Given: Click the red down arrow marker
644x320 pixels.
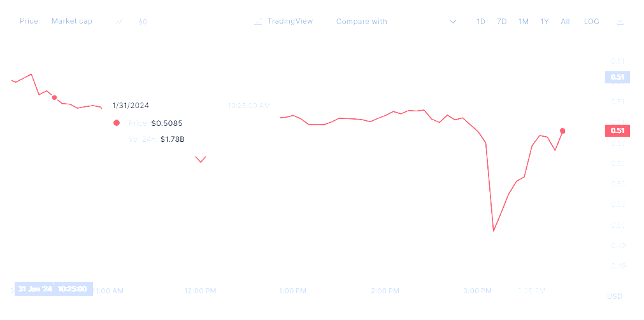Looking at the screenshot, I should pyautogui.click(x=201, y=159).
